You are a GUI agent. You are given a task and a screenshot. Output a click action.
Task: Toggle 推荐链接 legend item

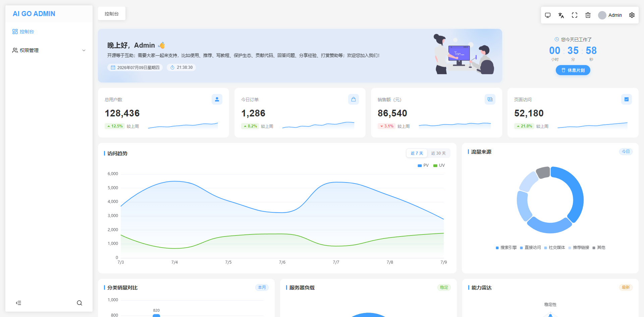579,248
